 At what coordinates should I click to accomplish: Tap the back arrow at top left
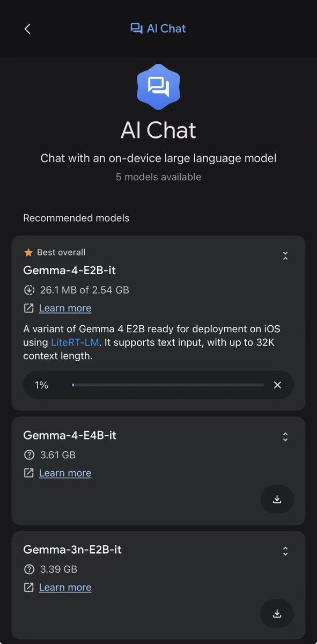[27, 29]
